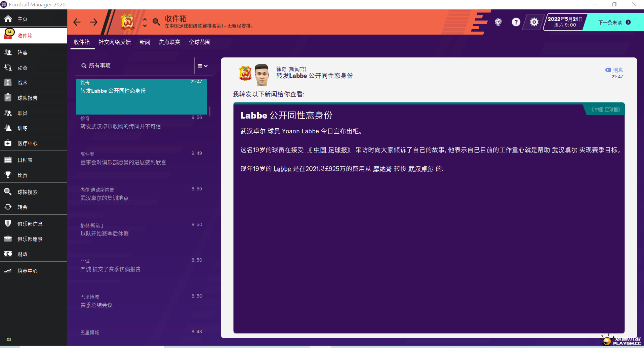Switch to the 全球范围 tab
The image size is (644, 348).
pyautogui.click(x=200, y=42)
